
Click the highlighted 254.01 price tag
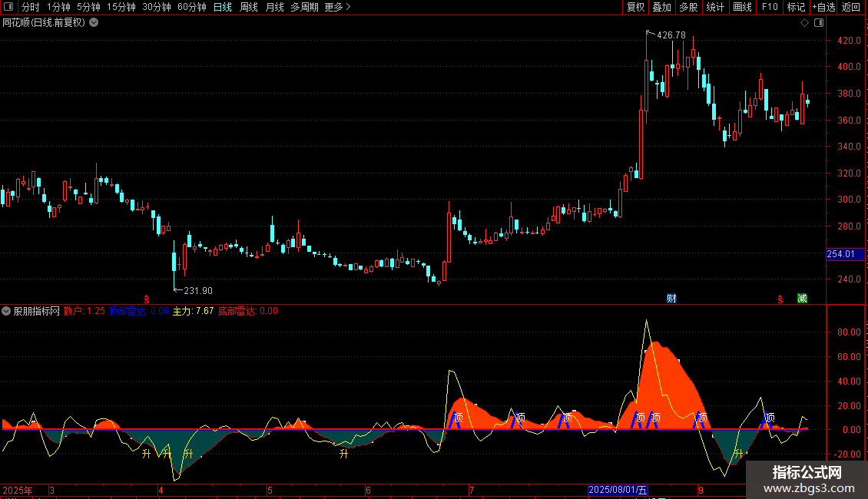pyautogui.click(x=845, y=254)
